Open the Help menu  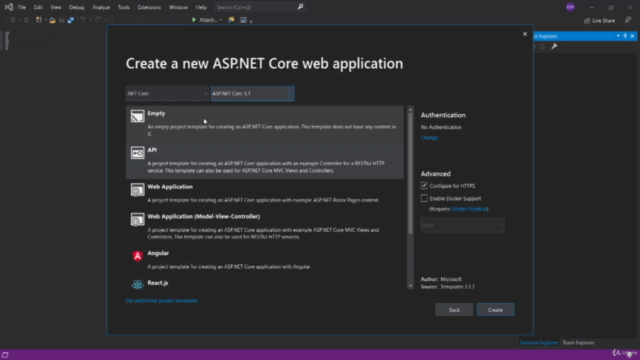(201, 7)
